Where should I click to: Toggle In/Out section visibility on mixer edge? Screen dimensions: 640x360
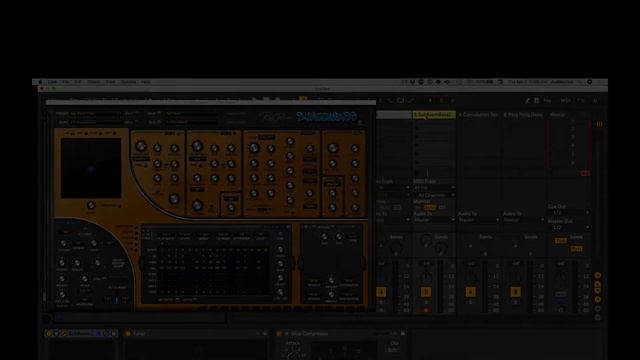598,276
